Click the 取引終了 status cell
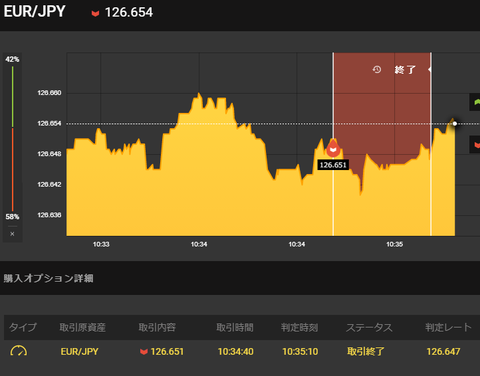The image size is (480, 376). (x=366, y=352)
